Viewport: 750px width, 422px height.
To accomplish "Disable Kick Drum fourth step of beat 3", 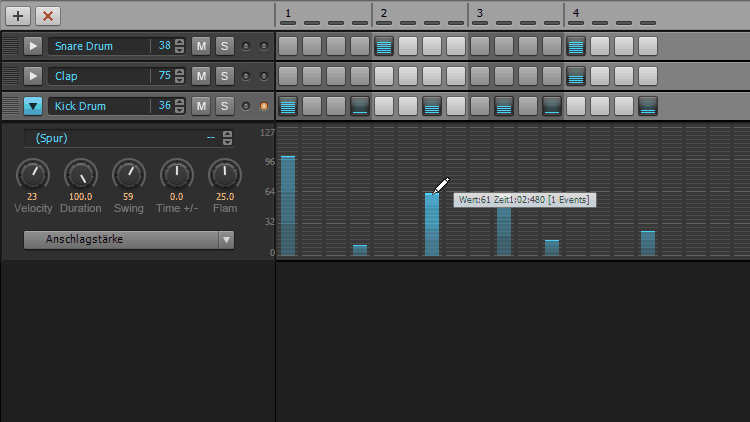I will pos(552,106).
